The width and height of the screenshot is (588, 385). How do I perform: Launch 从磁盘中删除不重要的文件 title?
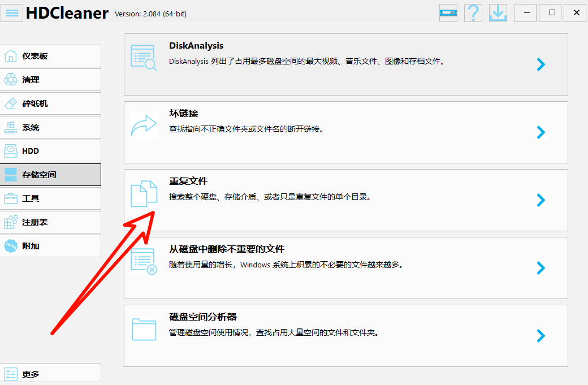point(227,249)
